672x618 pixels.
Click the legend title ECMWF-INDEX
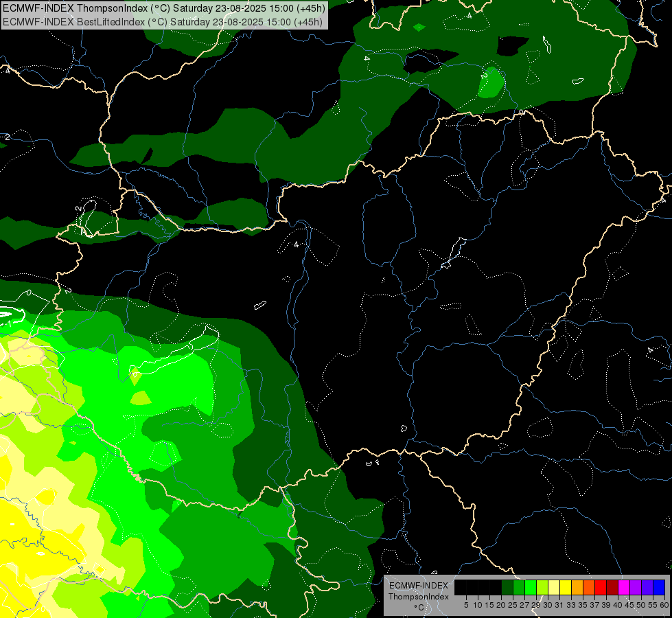coord(419,586)
